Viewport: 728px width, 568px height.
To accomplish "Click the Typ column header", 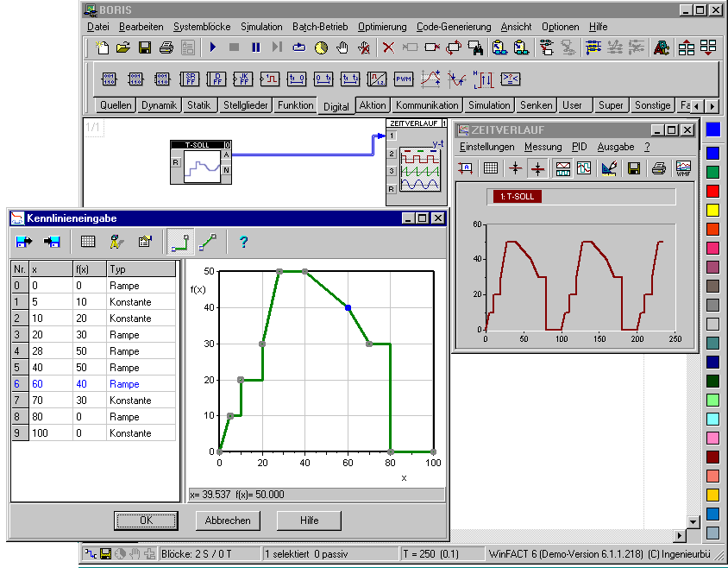I will [x=141, y=269].
